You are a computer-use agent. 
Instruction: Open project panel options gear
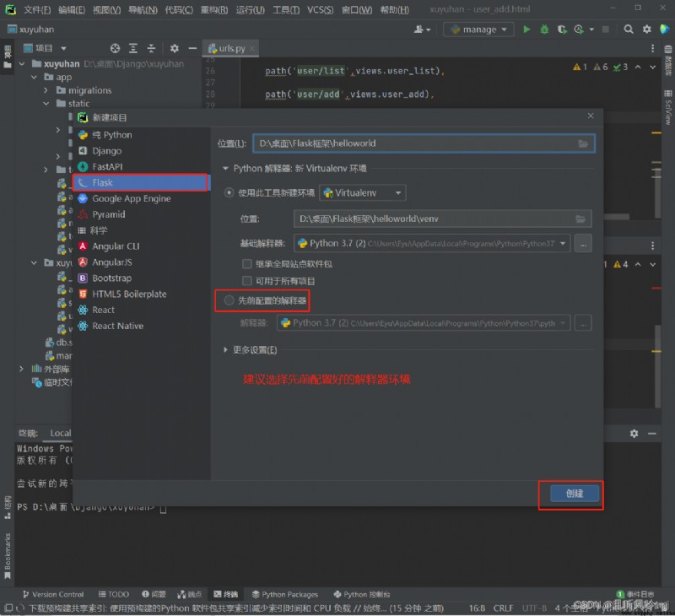[175, 48]
